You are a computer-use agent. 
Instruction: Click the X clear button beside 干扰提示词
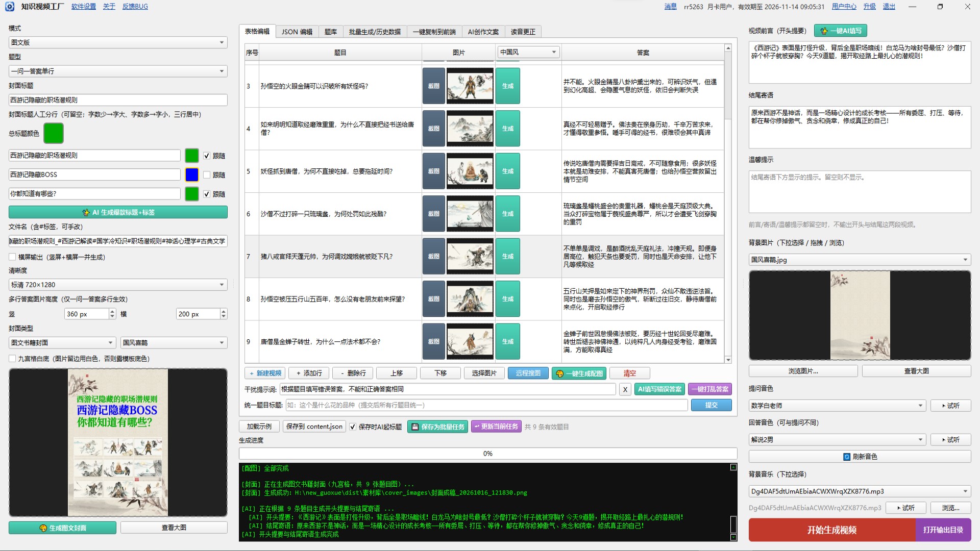tap(625, 389)
